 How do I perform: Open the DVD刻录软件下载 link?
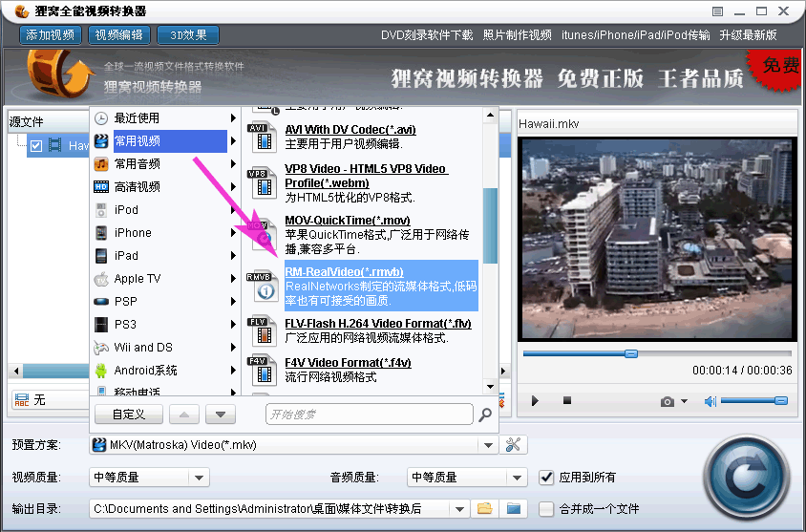[427, 35]
